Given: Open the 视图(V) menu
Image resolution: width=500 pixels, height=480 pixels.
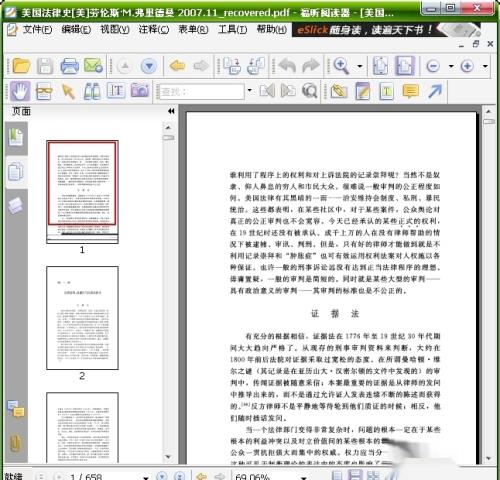Looking at the screenshot, I should (x=115, y=30).
